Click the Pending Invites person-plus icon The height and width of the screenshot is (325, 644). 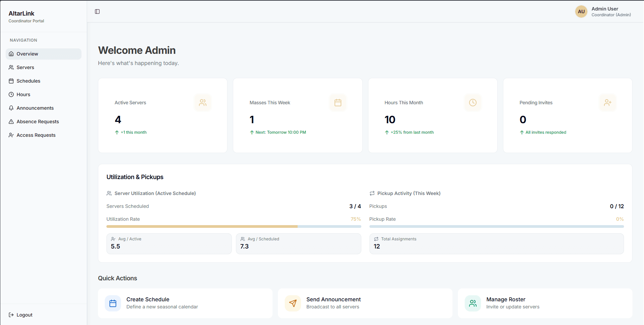[x=608, y=103]
